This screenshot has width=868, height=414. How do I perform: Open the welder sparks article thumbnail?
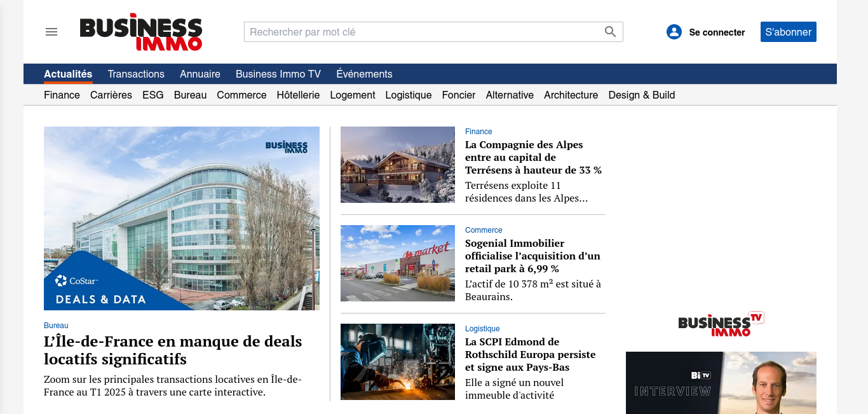[398, 362]
